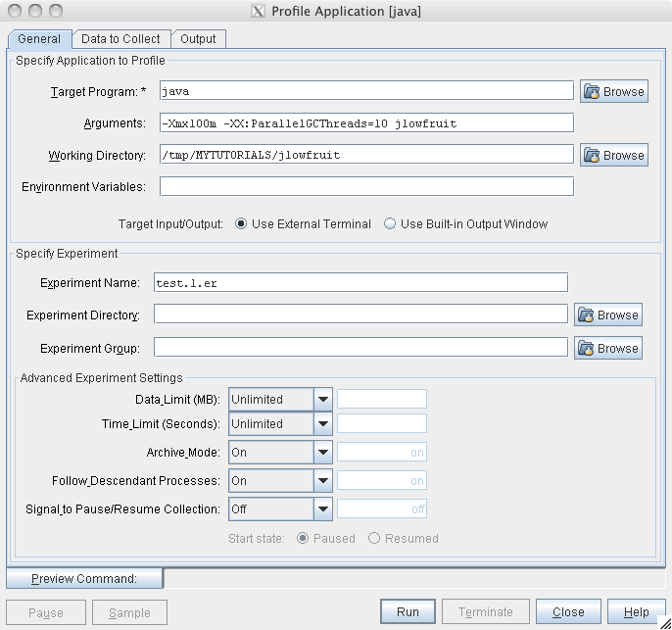Click the Run button
Screen dimensions: 672x630
pyautogui.click(x=408, y=611)
